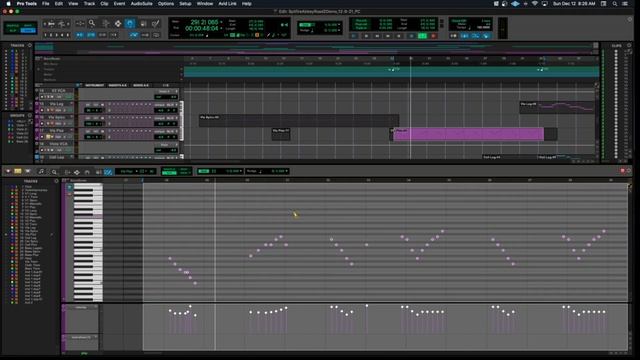This screenshot has height=360, width=640.
Task: Open the Nudge value dropdown in MIDI editor
Action: [x=287, y=171]
